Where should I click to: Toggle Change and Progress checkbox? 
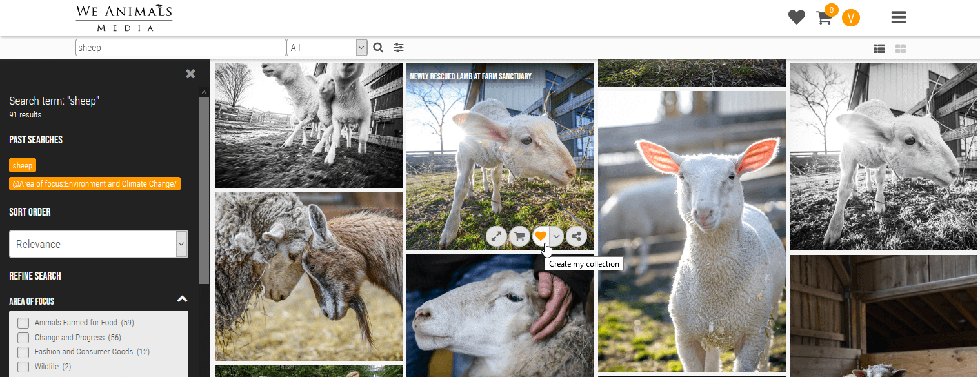pos(23,338)
